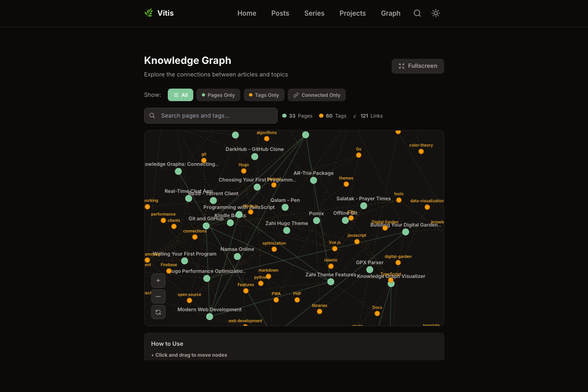588x392 pixels.
Task: Click the color-theory tag node
Action: coord(421,152)
